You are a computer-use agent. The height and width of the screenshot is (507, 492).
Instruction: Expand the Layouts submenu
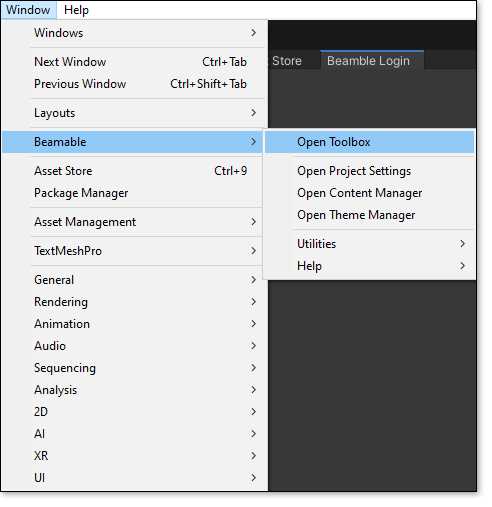click(134, 113)
